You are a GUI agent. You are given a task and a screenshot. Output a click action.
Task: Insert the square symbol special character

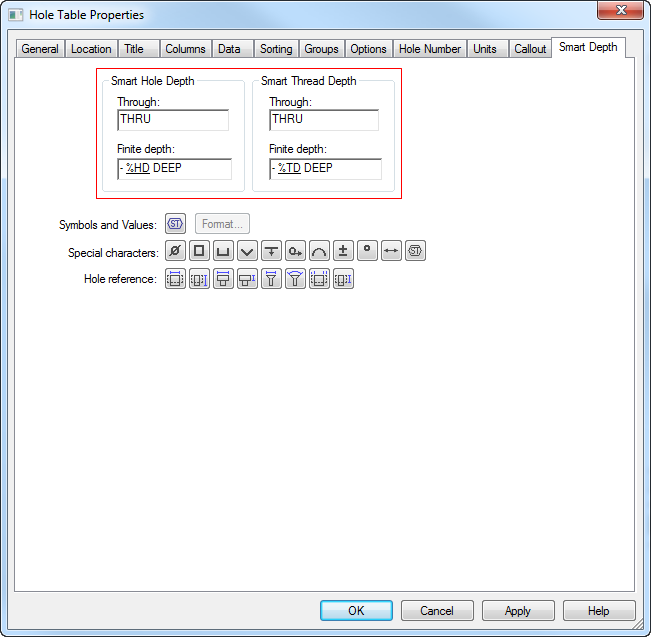coord(200,252)
